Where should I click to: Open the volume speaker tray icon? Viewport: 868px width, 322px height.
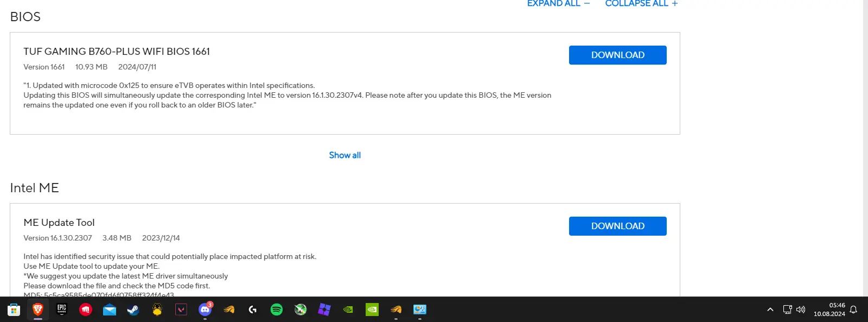(x=801, y=310)
